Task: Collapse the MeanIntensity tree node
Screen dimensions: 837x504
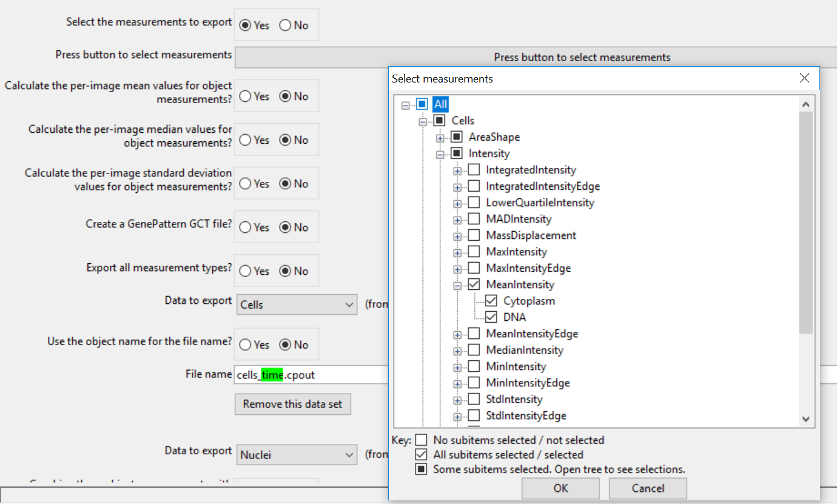Action: click(457, 285)
